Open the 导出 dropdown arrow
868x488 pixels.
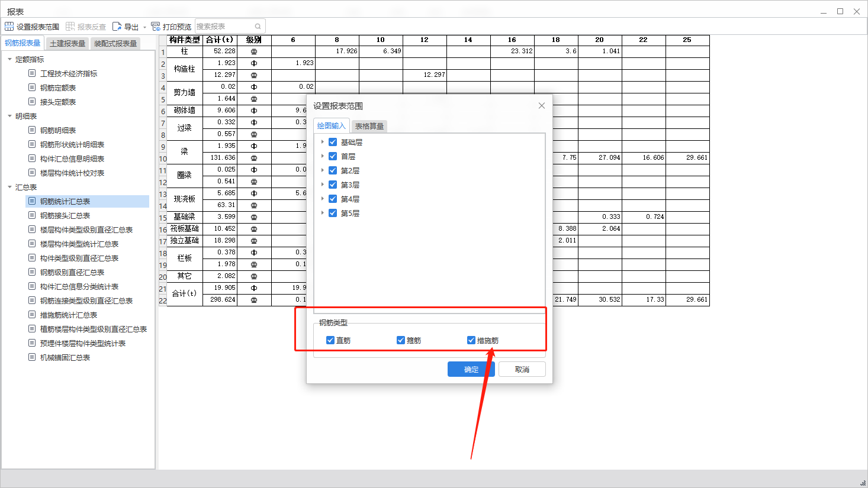[x=144, y=27]
